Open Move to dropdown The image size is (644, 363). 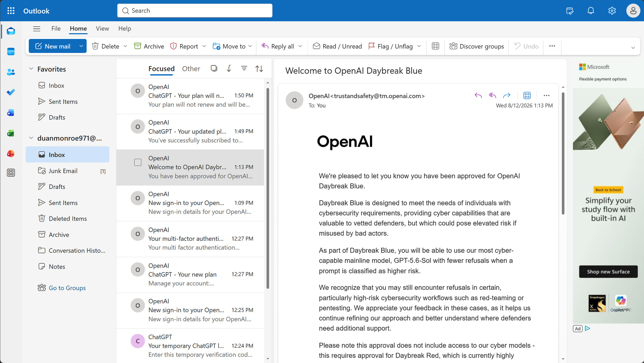tap(232, 46)
